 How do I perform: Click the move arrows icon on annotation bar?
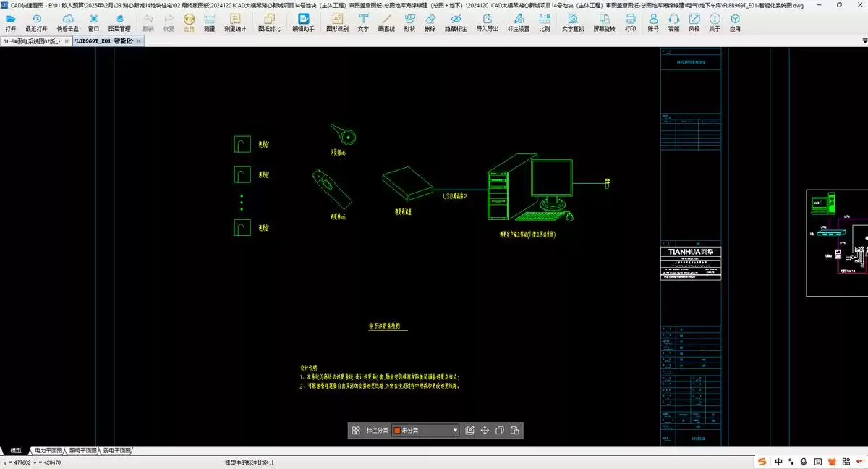click(485, 430)
